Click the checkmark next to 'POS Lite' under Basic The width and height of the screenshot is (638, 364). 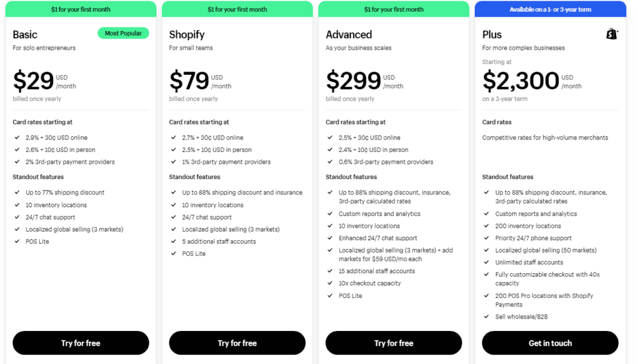pos(16,241)
